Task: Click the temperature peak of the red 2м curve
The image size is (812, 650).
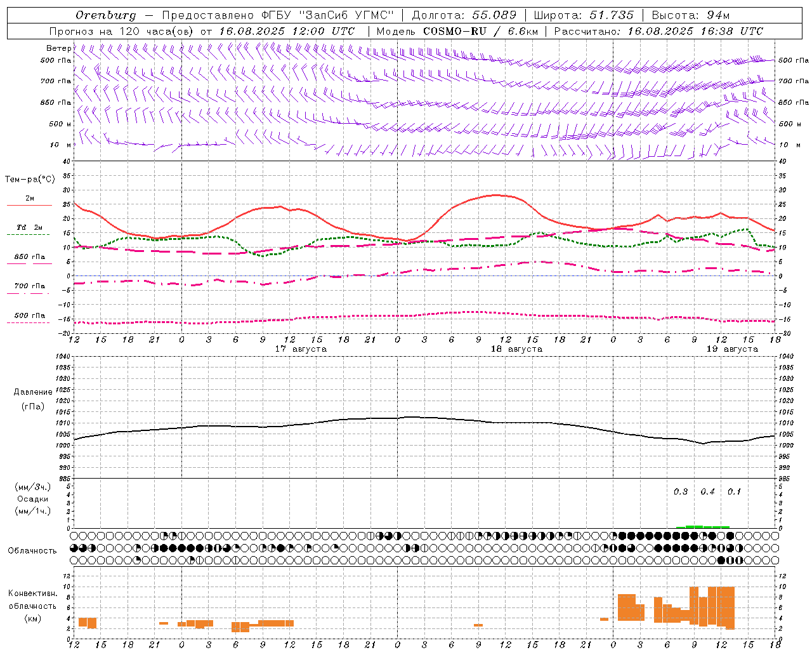Action: pyautogui.click(x=497, y=195)
